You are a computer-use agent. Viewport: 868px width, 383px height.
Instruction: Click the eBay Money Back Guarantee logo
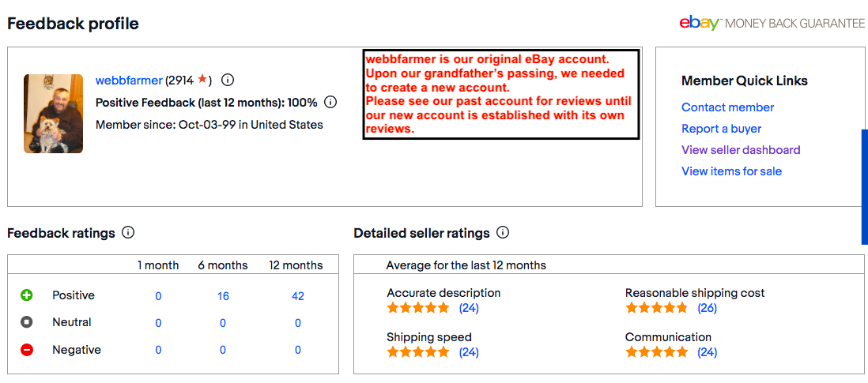click(772, 23)
